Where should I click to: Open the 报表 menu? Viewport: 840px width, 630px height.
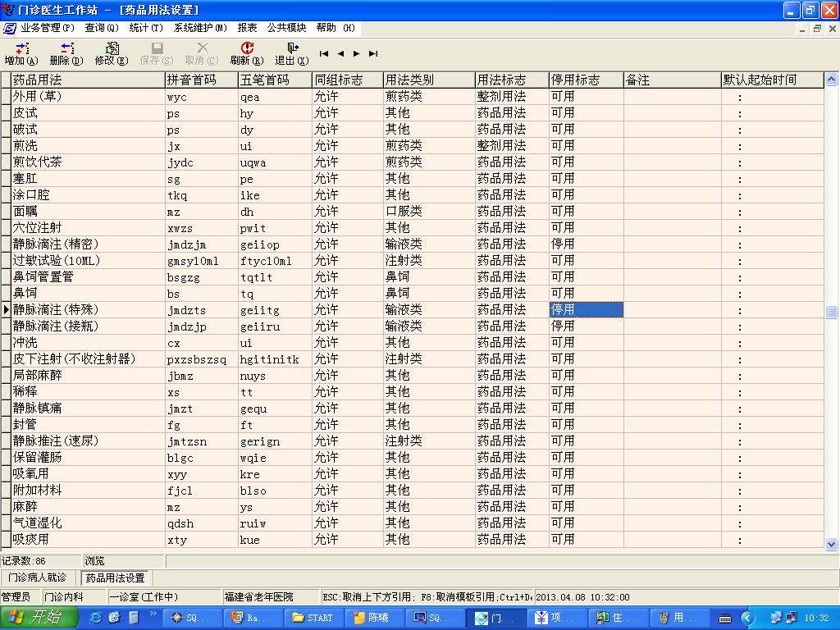[247, 28]
